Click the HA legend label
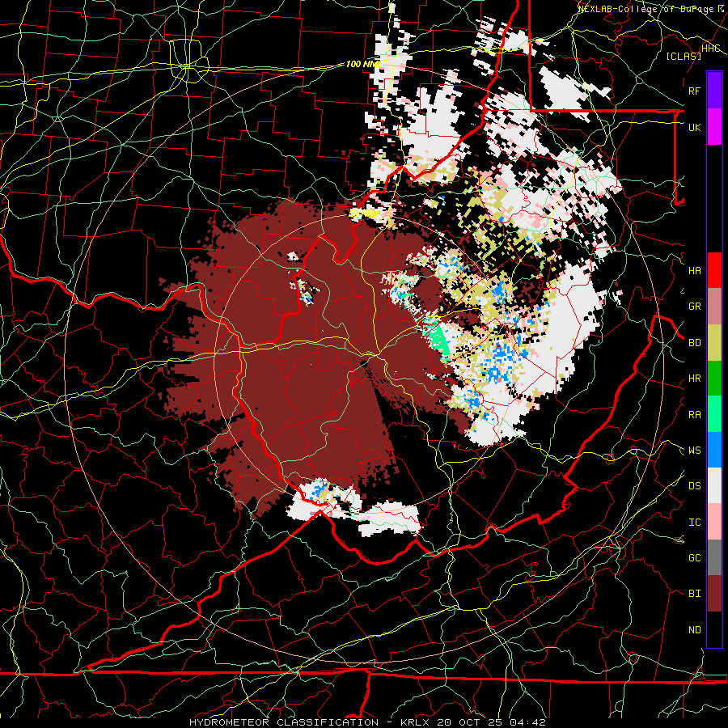This screenshot has height=728, width=728. pos(694,271)
